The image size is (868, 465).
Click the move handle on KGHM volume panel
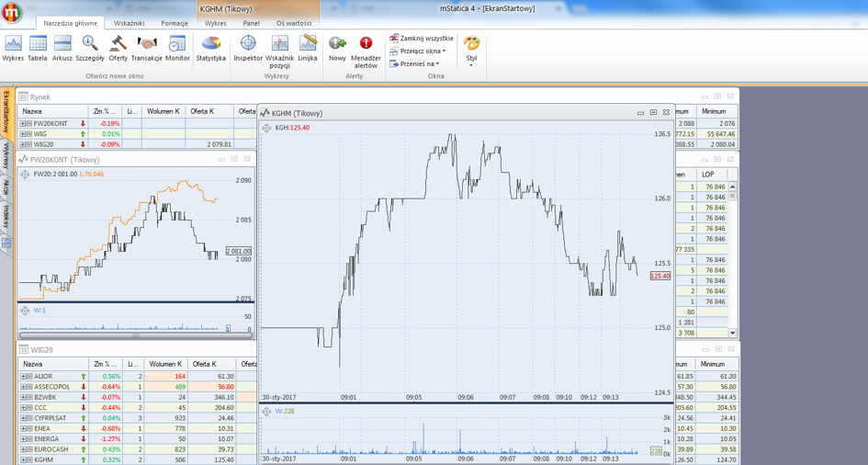266,412
